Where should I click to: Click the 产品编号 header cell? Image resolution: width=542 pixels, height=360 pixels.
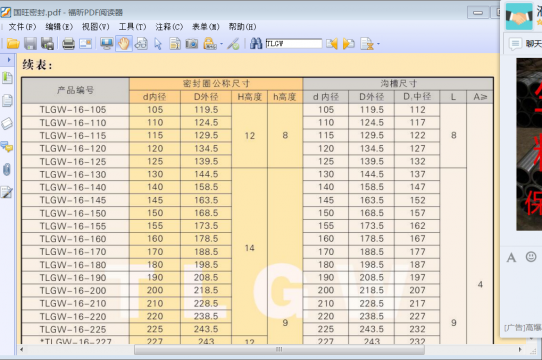tap(75, 90)
